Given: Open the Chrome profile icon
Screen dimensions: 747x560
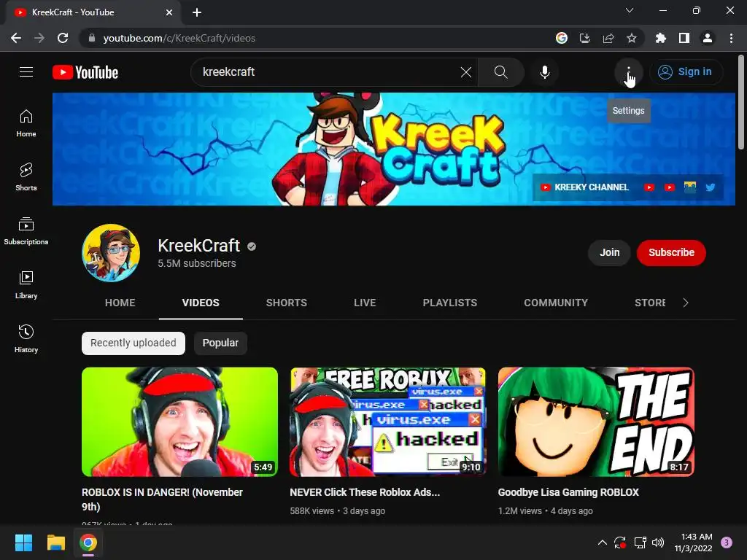Looking at the screenshot, I should 708,38.
